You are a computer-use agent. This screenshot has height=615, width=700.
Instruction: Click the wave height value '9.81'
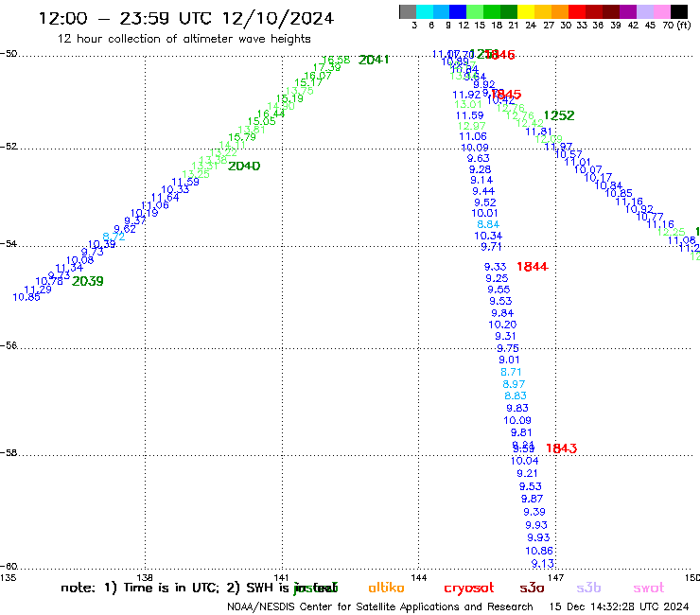click(521, 432)
